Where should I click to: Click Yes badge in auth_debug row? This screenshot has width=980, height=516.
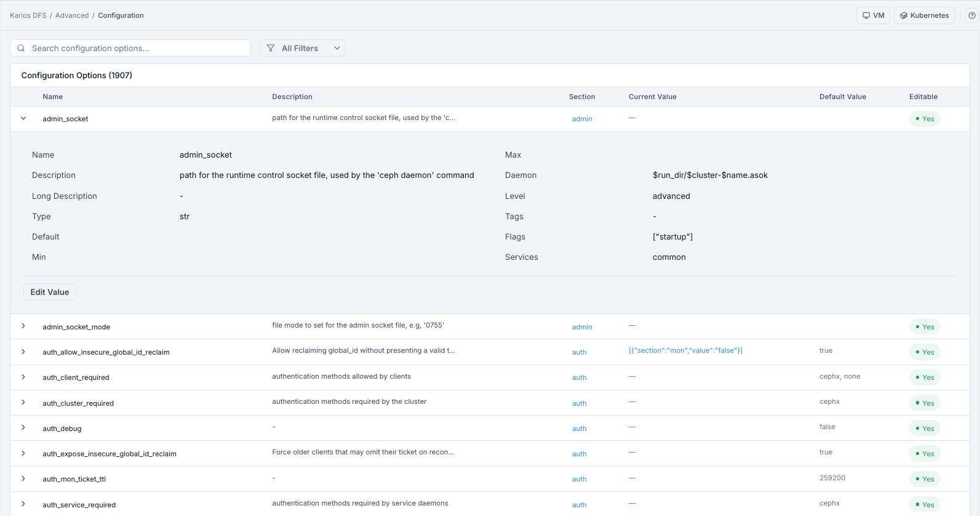pos(925,429)
